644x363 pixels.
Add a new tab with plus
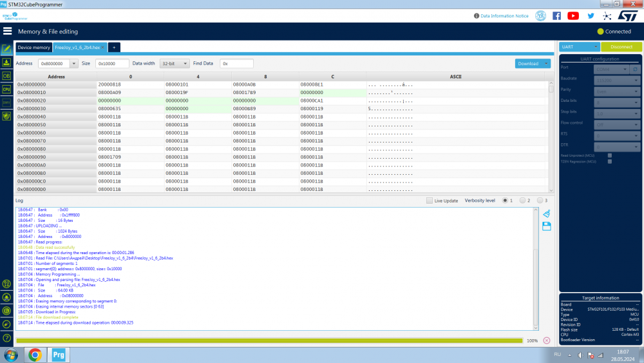114,47
